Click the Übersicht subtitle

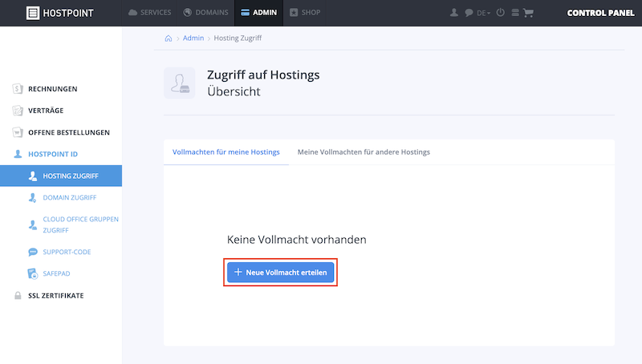click(x=234, y=91)
